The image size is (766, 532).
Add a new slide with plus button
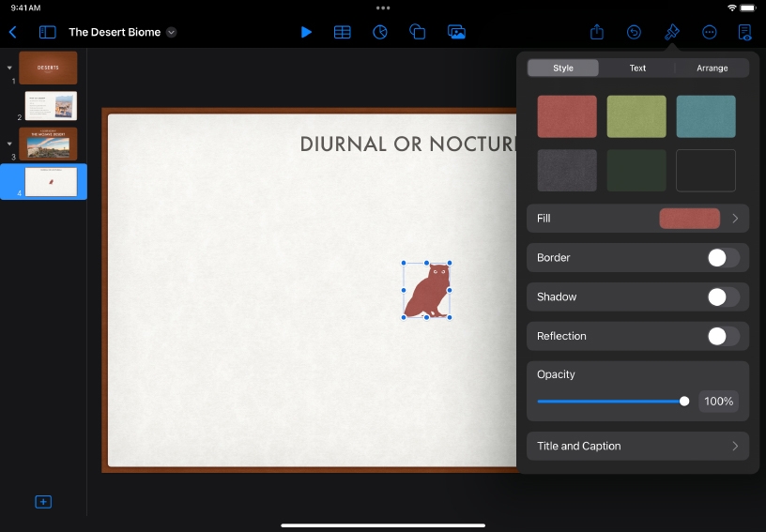point(43,502)
